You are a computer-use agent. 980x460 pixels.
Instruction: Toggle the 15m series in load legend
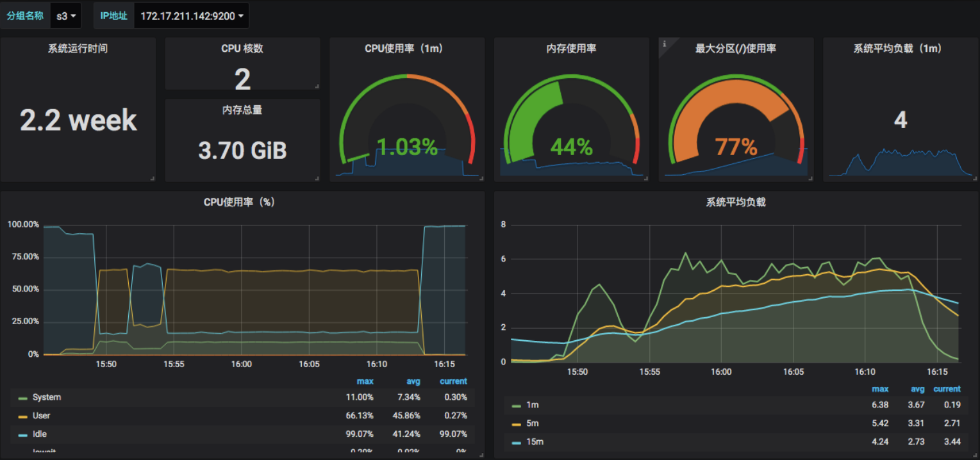(x=535, y=442)
